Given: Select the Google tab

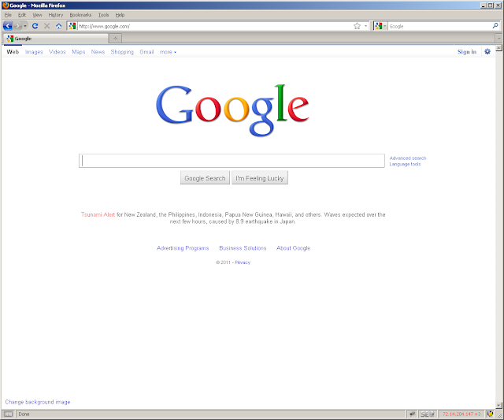Looking at the screenshot, I should 55,39.
